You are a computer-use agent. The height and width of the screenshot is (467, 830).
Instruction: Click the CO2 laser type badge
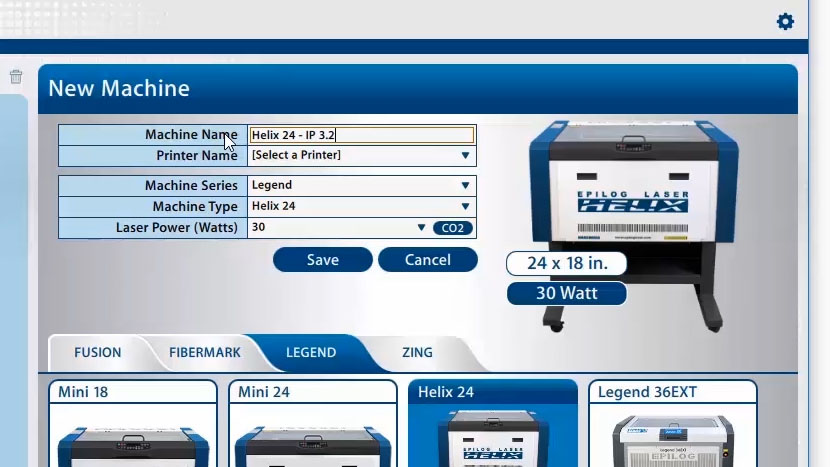[x=453, y=228]
